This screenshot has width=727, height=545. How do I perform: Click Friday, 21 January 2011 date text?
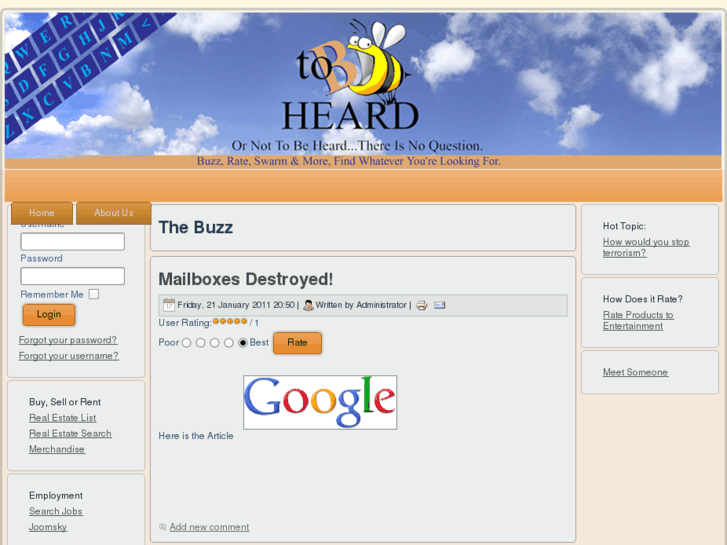236,305
